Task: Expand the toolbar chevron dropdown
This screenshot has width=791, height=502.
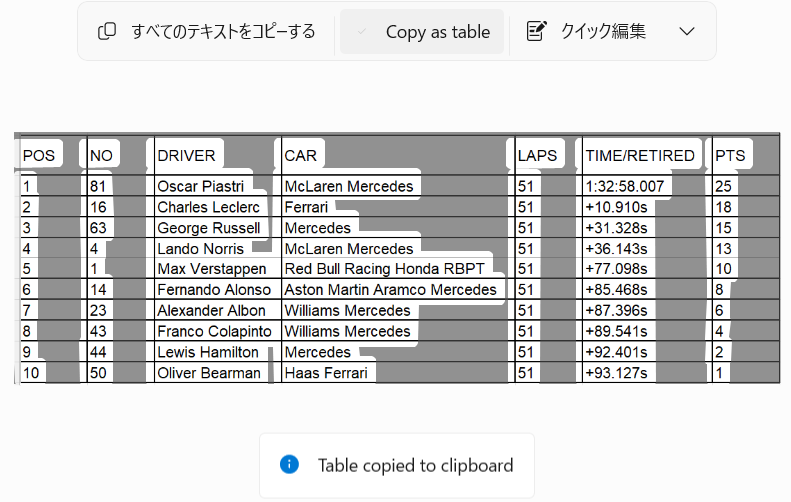Action: [687, 31]
